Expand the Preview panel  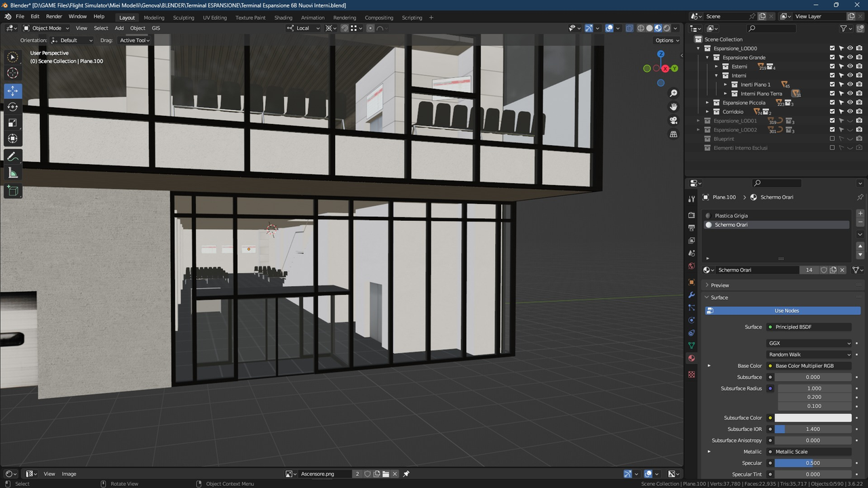tap(719, 285)
